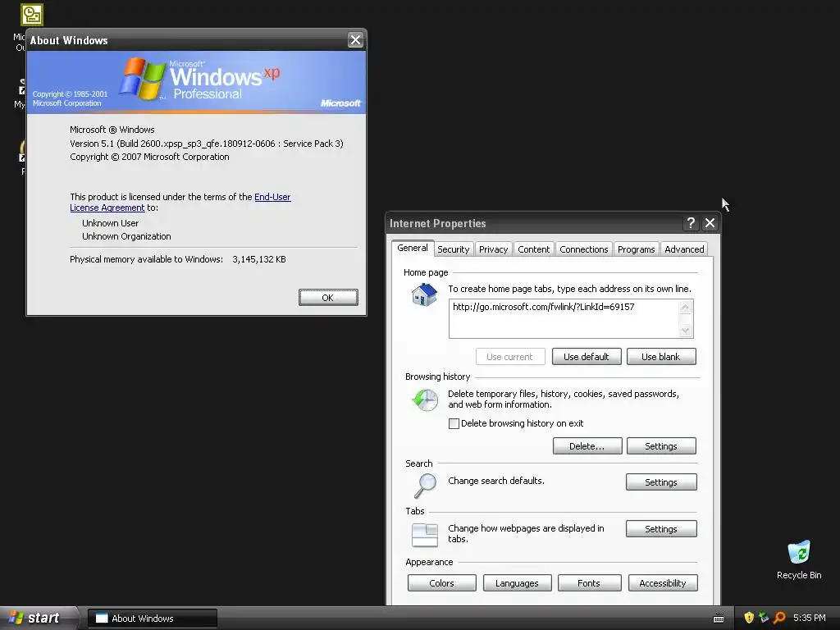Open the Windows start menu
This screenshot has width=840, height=630.
(38, 619)
